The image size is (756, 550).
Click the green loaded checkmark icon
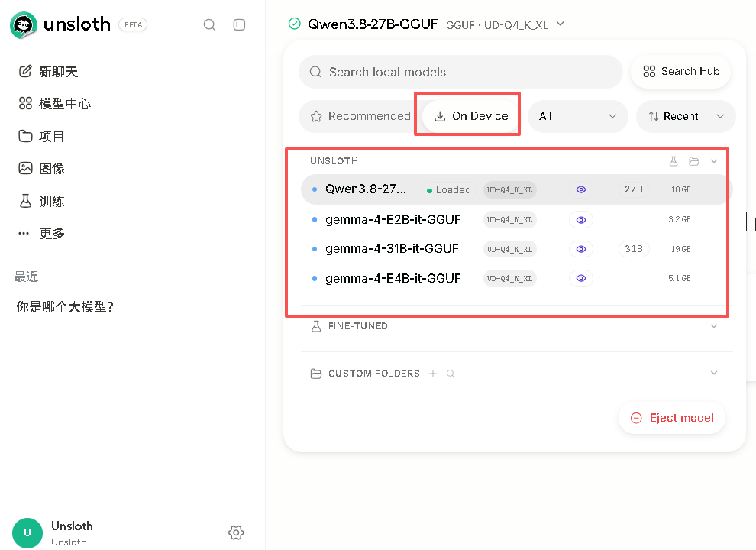pos(295,24)
